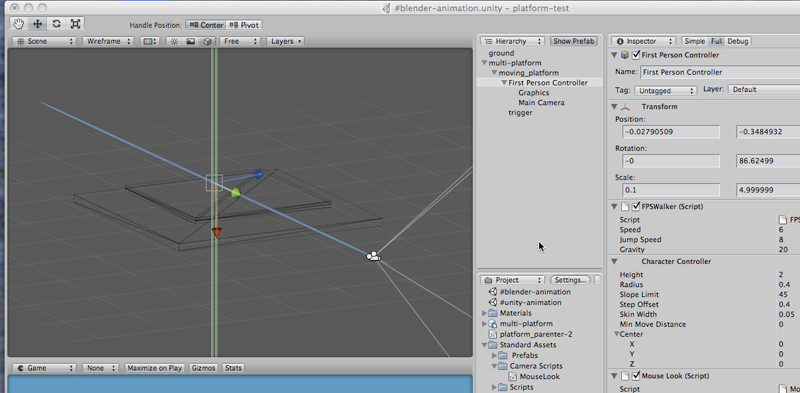
Task: Set handle position to Pivot
Action: pyautogui.click(x=244, y=25)
